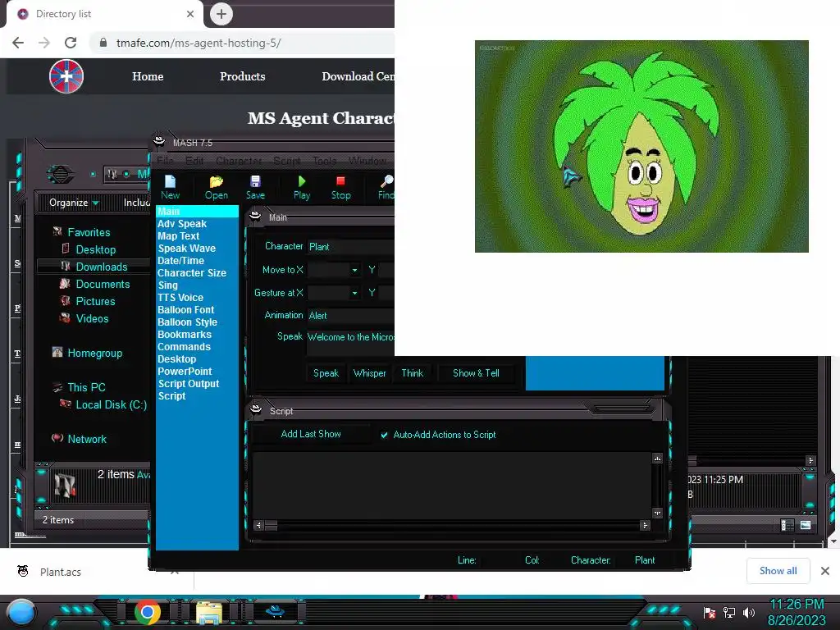
Task: Click Show all downloads button
Action: tap(778, 571)
